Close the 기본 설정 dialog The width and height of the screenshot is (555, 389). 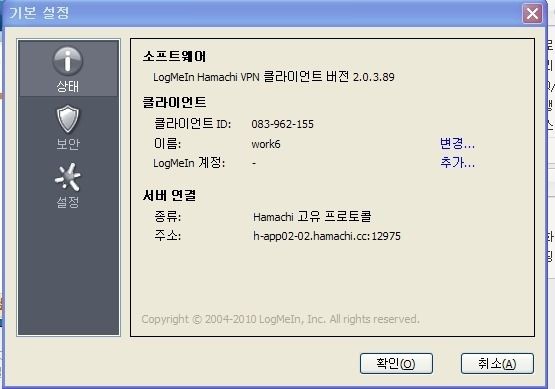532,14
